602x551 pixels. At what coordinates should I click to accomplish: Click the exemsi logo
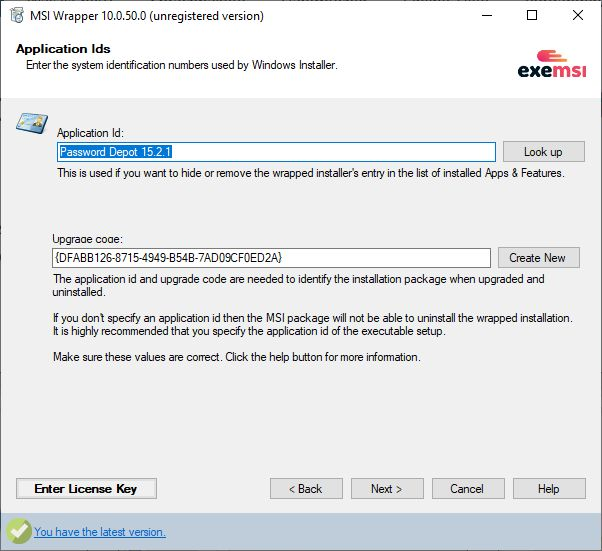[552, 64]
